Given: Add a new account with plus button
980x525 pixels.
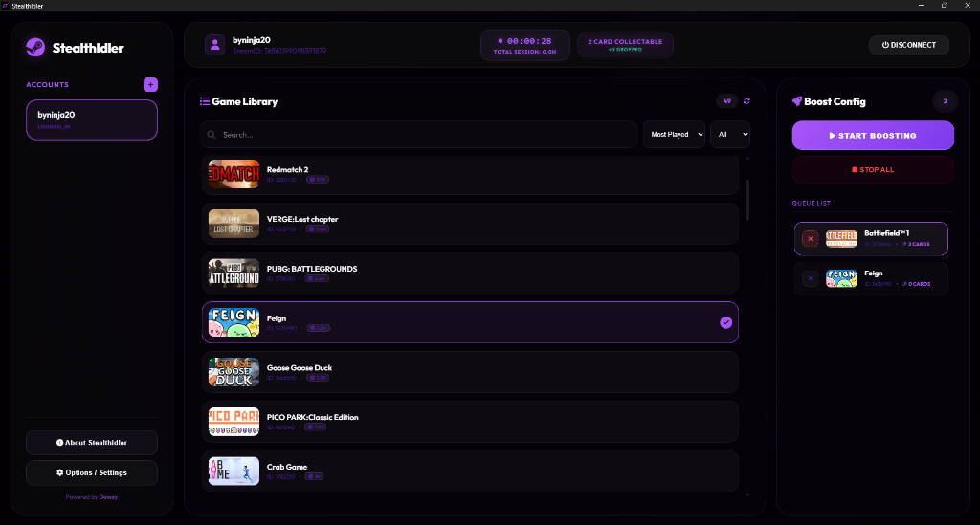Looking at the screenshot, I should point(150,85).
